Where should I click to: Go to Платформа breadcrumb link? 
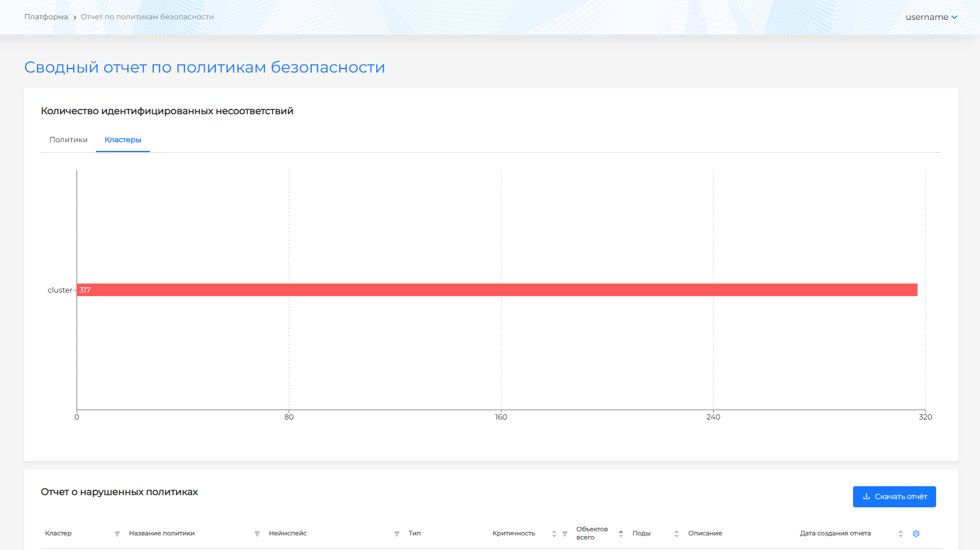pos(46,17)
